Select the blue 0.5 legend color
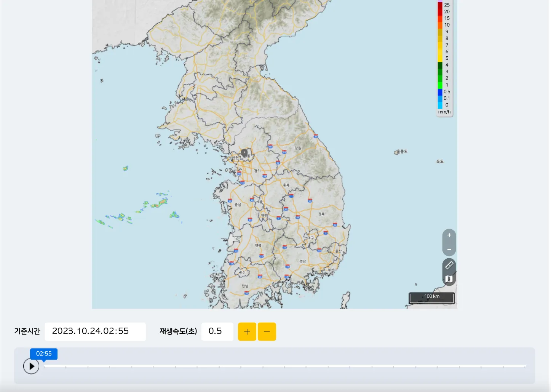The image size is (551, 392). 440,92
